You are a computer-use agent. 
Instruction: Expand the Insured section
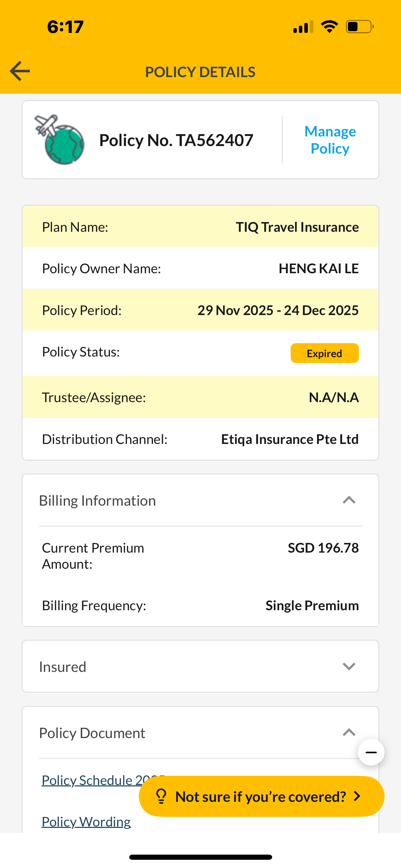click(x=349, y=666)
